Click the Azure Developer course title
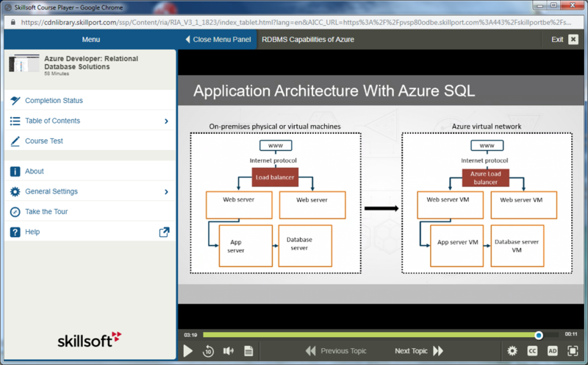The height and width of the screenshot is (365, 588). point(91,63)
